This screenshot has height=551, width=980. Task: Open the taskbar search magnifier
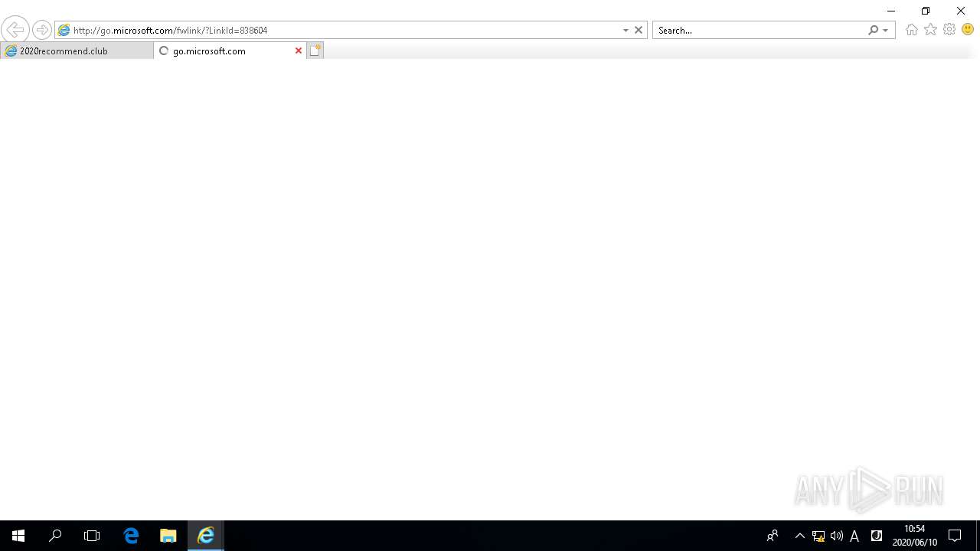pyautogui.click(x=55, y=536)
